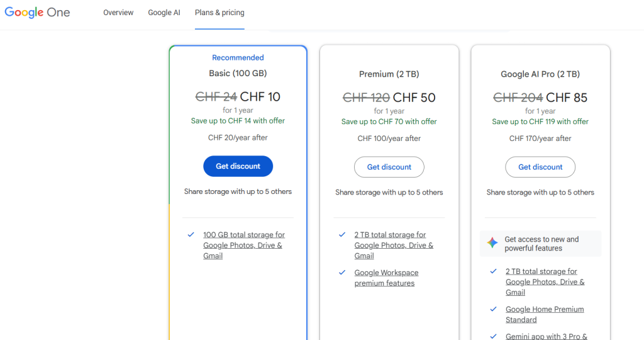Image resolution: width=644 pixels, height=340 pixels.
Task: Click the Basic (100 GB) plan title
Action: click(238, 73)
